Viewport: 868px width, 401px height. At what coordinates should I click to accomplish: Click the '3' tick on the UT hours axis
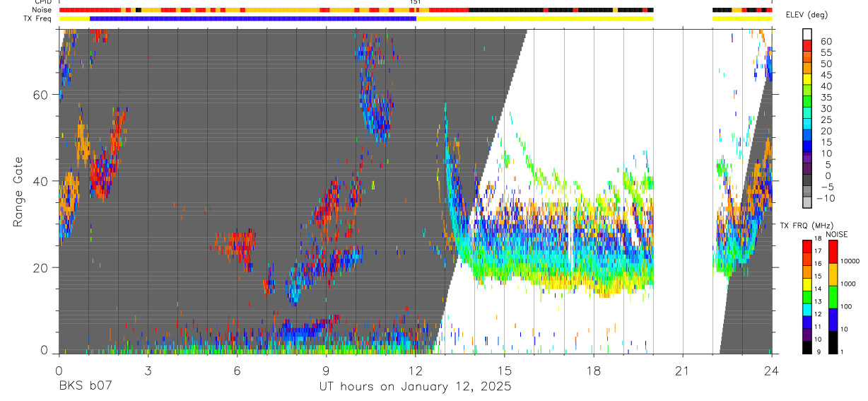(x=148, y=370)
